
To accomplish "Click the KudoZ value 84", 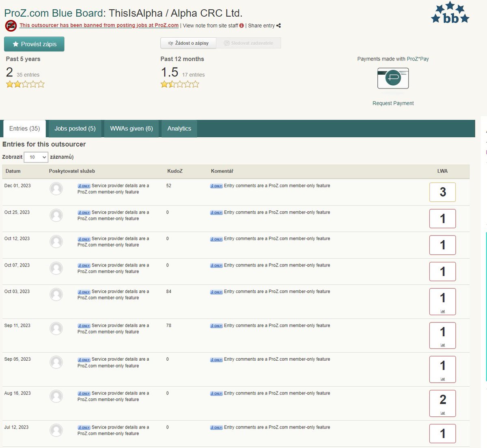I will coord(169,291).
